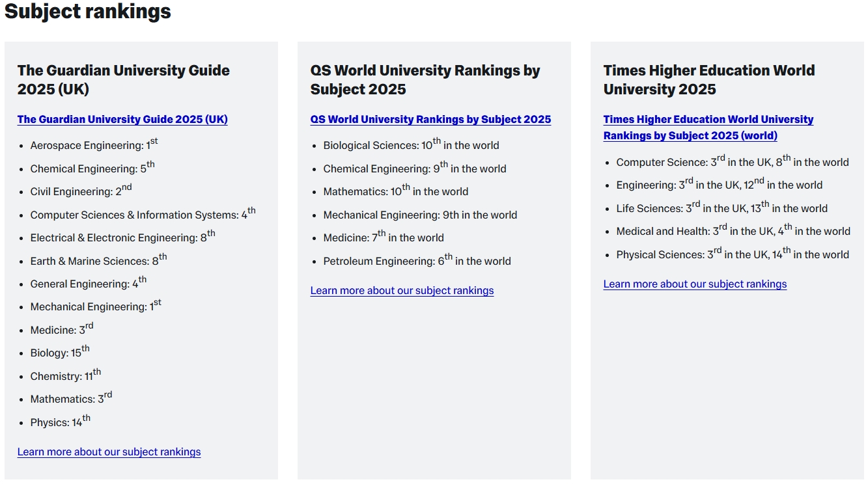Image resolution: width=868 pixels, height=484 pixels.
Task: Open The Guardian University Guide 2025 (UK) link
Action: point(122,119)
